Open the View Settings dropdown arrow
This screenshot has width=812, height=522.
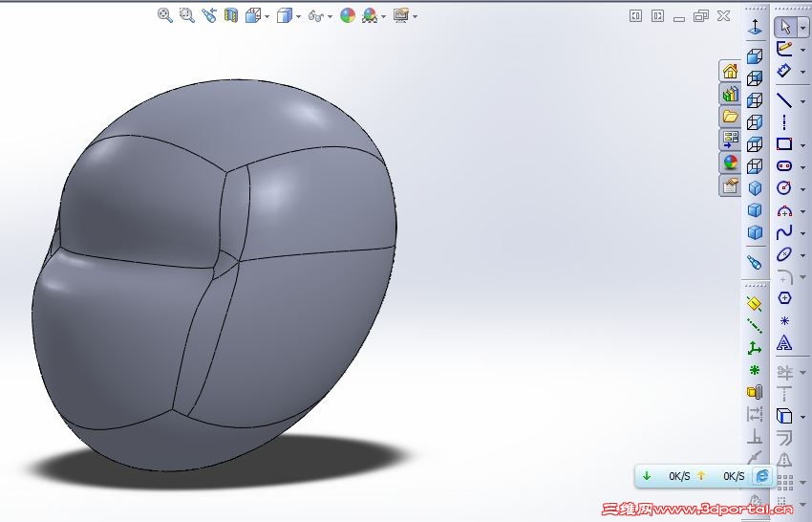pos(416,16)
